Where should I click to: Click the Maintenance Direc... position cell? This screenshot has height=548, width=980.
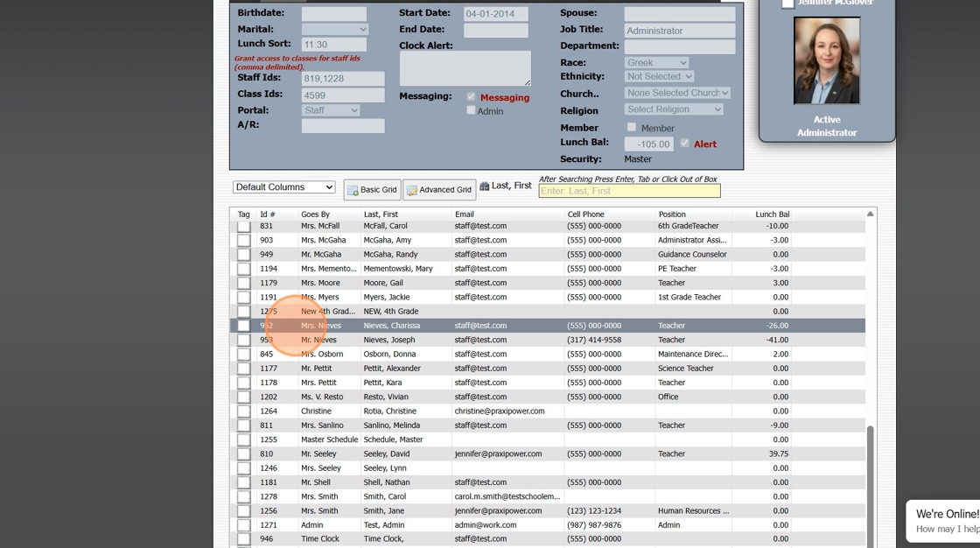[692, 354]
